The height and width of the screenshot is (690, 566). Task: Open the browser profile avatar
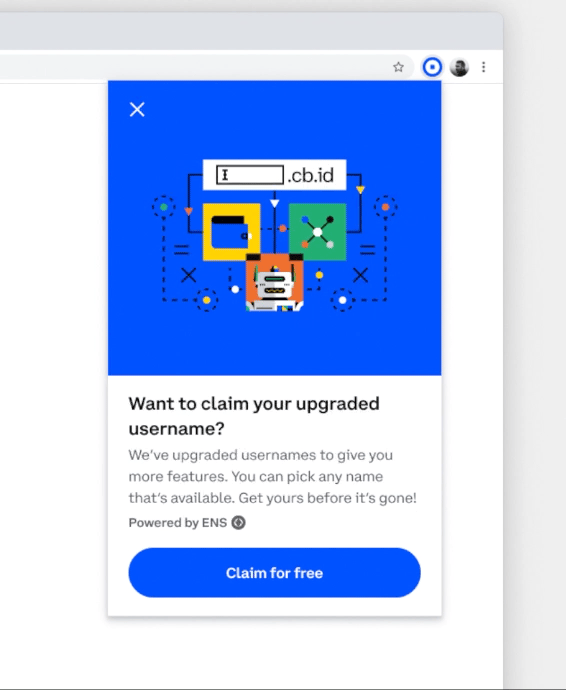(459, 67)
